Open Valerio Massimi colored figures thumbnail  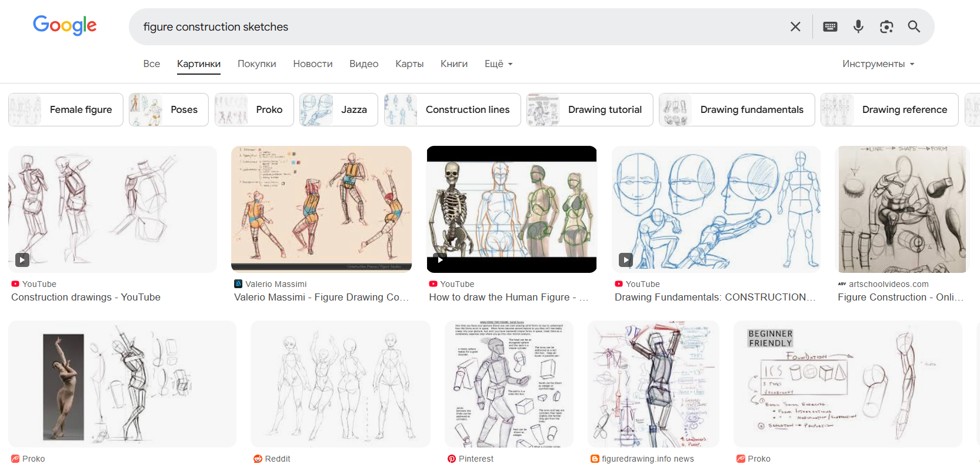tap(321, 209)
